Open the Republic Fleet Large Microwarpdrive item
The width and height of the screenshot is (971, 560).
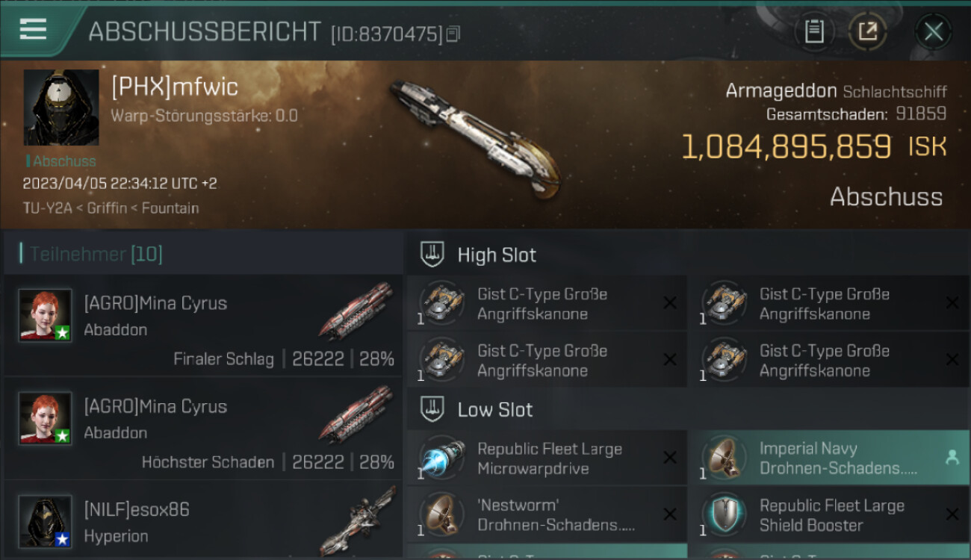click(546, 458)
